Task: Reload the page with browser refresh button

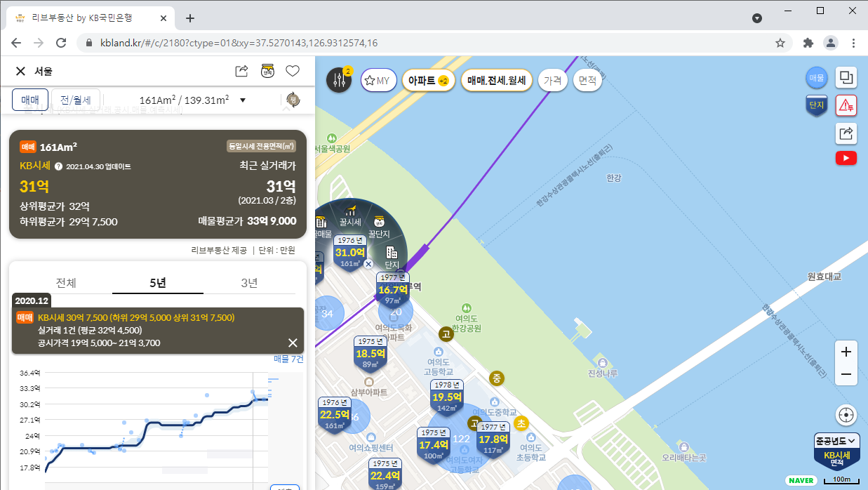Action: tap(61, 43)
